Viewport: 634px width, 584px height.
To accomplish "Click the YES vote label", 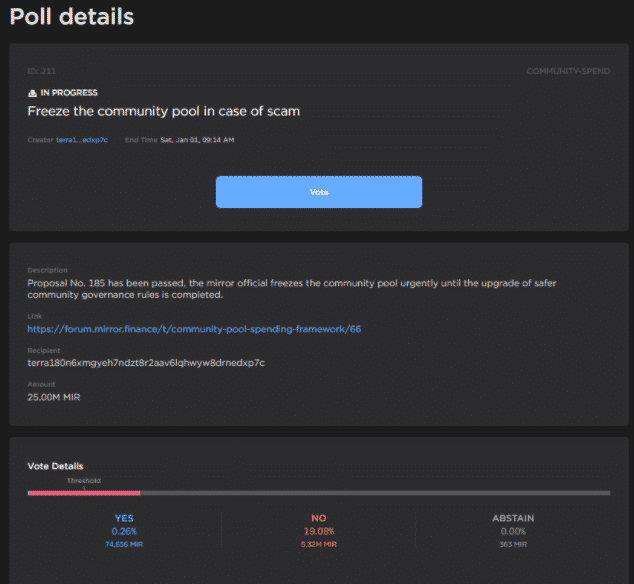I will 124,518.
